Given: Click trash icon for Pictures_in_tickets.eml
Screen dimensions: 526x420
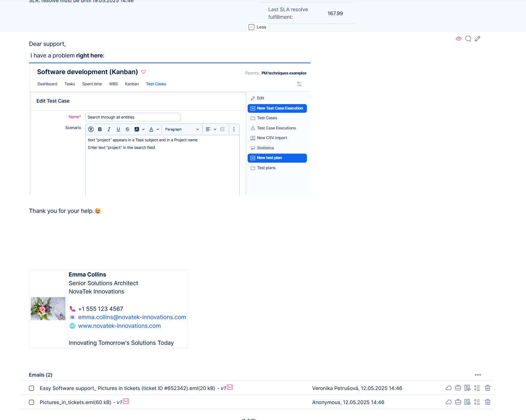Looking at the screenshot, I should click(488, 402).
